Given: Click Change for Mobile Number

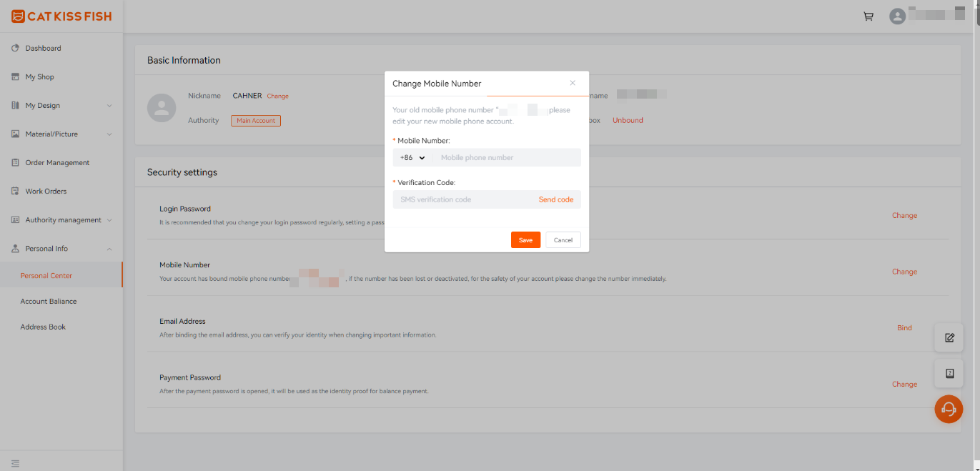Looking at the screenshot, I should click(904, 272).
